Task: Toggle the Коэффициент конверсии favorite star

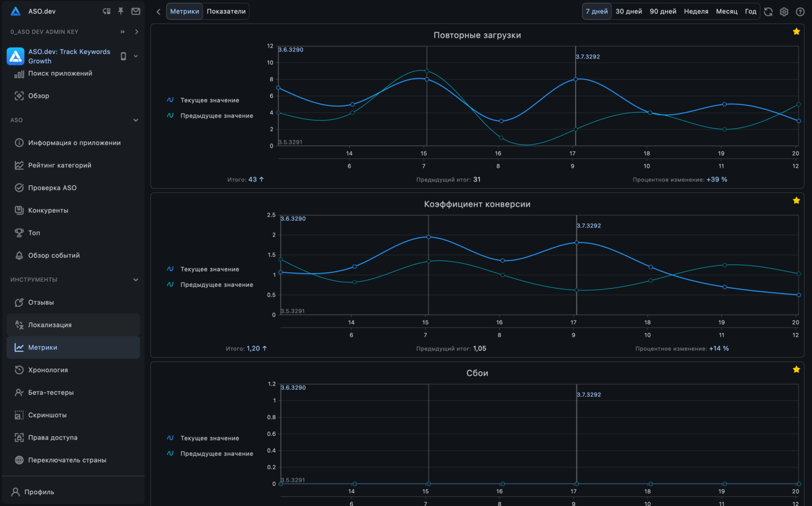Action: (796, 201)
